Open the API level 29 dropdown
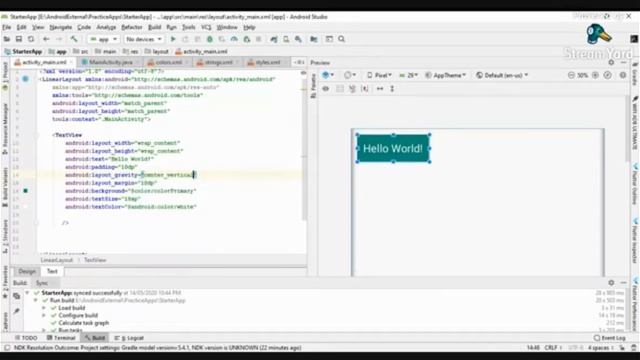Image resolution: width=640 pixels, height=360 pixels. click(x=409, y=76)
